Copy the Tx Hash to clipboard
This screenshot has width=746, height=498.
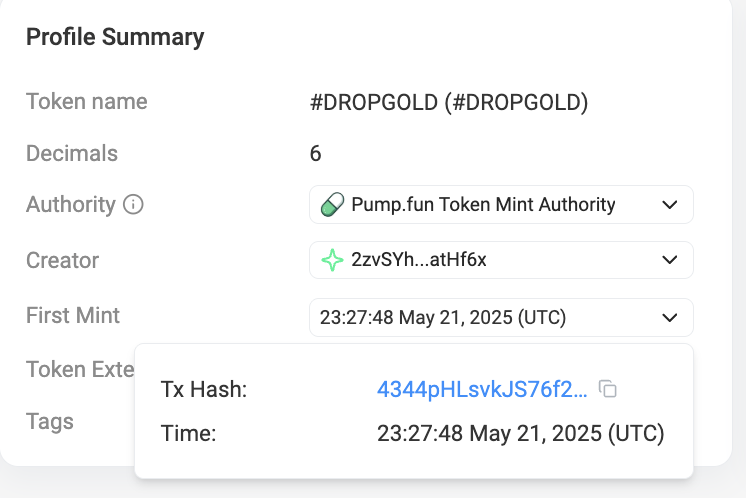608,389
